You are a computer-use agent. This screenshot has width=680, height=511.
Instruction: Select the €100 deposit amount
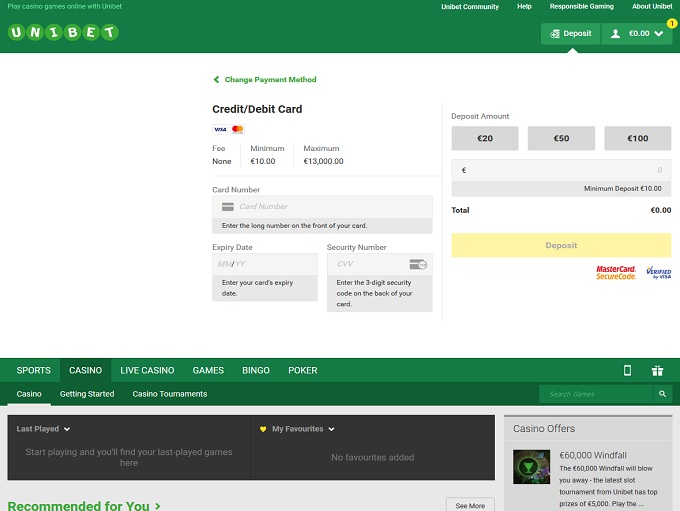[637, 138]
